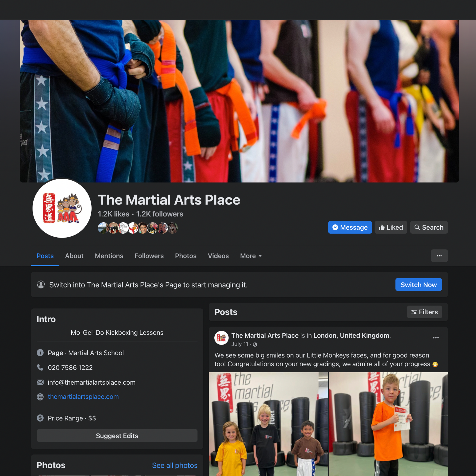This screenshot has width=476, height=476.
Task: Switch to the About tab
Action: point(74,256)
